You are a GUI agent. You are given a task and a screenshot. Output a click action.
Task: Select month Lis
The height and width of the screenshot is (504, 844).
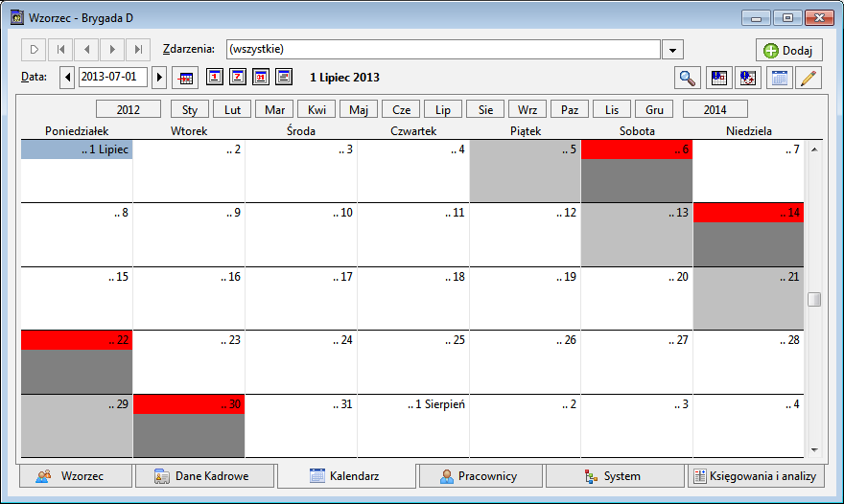pyautogui.click(x=612, y=109)
